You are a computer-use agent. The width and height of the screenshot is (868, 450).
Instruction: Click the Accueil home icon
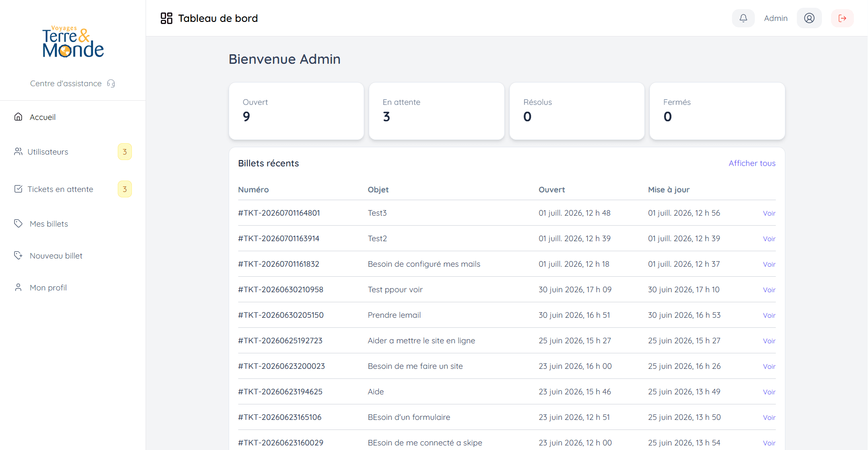[18, 117]
